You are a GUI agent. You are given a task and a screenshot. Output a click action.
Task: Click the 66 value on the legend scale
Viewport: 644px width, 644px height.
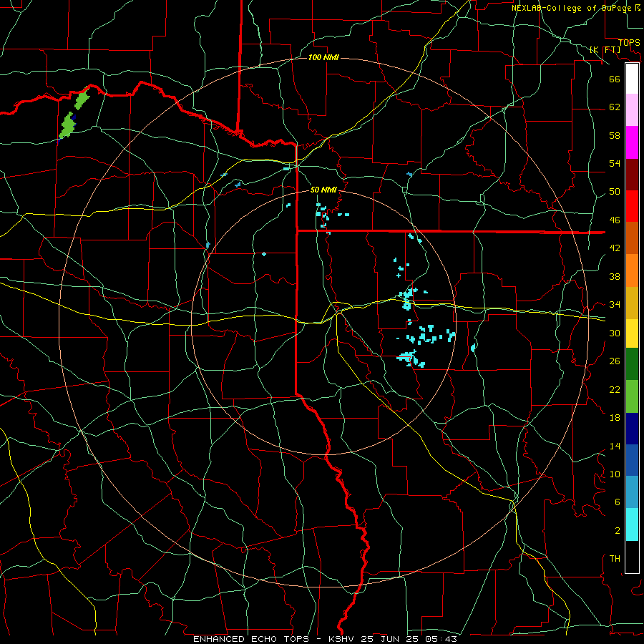615,79
